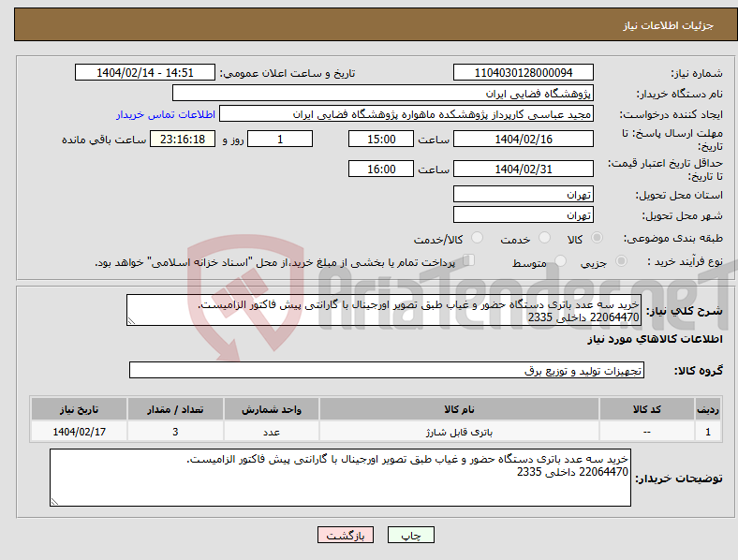Click the شهر محل تحویل field
Viewport: 738px width, 560px height.
coord(523,214)
